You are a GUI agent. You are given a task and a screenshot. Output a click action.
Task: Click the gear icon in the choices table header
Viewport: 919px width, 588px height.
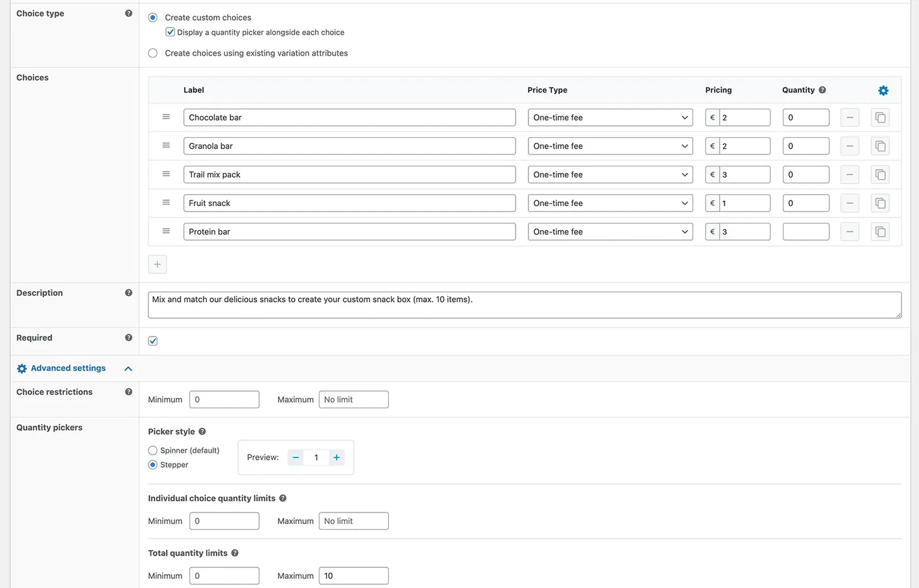coord(883,90)
